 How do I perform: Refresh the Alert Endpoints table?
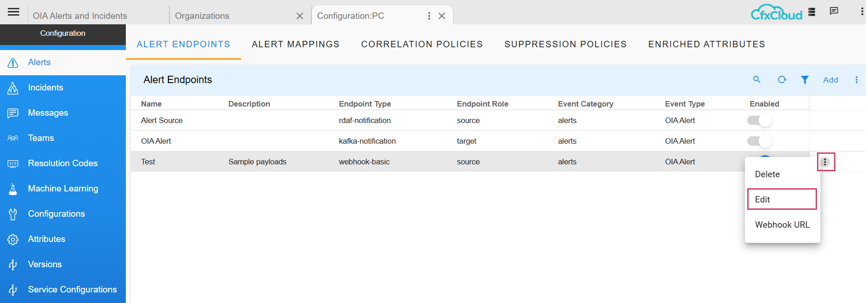coord(782,79)
